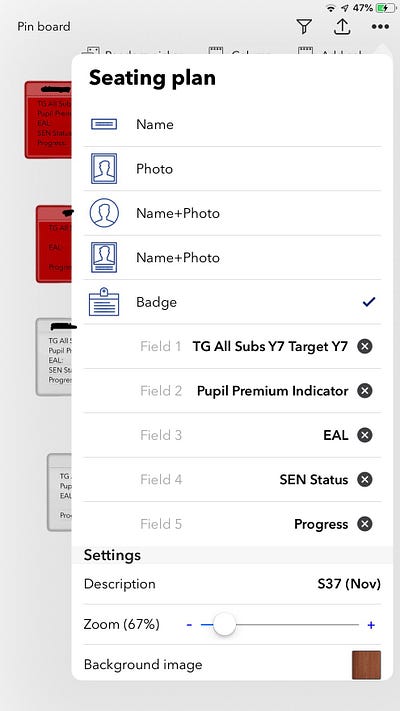Open the three-dots more menu
Image resolution: width=400 pixels, height=711 pixels.
[380, 27]
